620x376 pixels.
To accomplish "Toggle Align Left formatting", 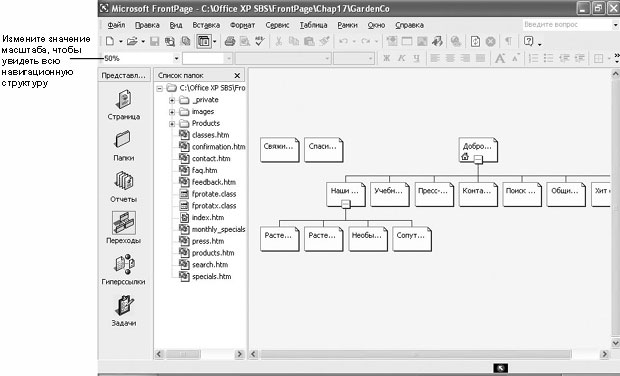I will [435, 59].
